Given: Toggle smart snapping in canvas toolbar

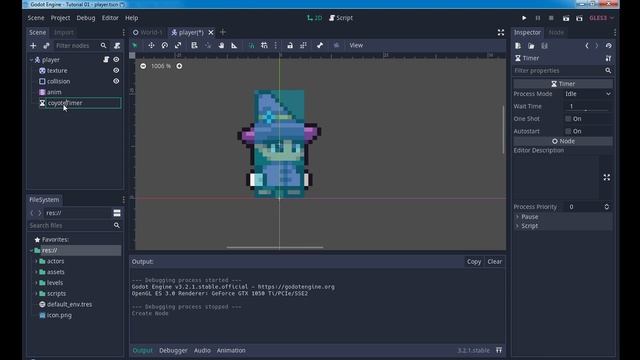Looking at the screenshot, I should pos(251,45).
